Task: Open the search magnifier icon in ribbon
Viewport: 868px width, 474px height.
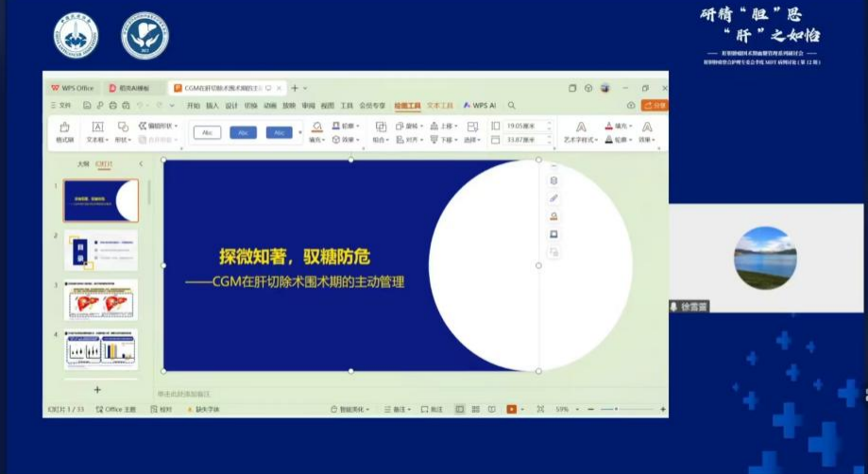Action: click(x=512, y=105)
